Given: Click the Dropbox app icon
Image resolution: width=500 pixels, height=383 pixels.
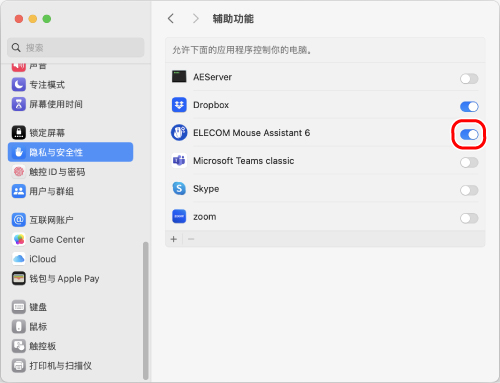Looking at the screenshot, I should coord(179,105).
